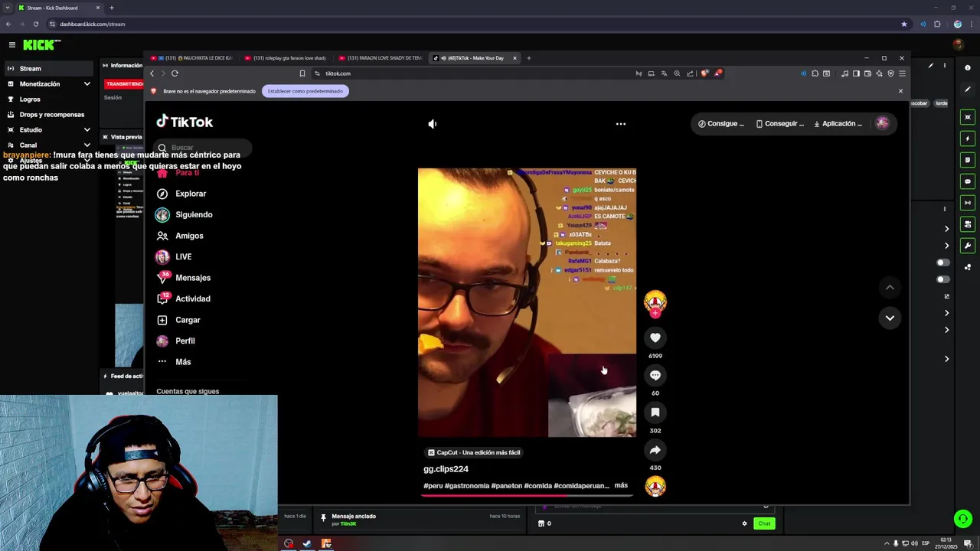Open the green support headset button

coord(963,519)
